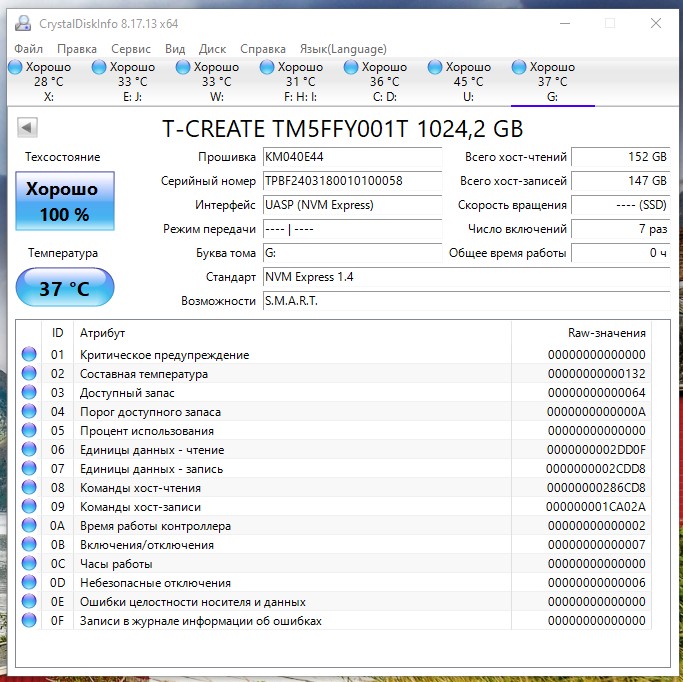Open the Справка menu
683x682 pixels.
263,49
